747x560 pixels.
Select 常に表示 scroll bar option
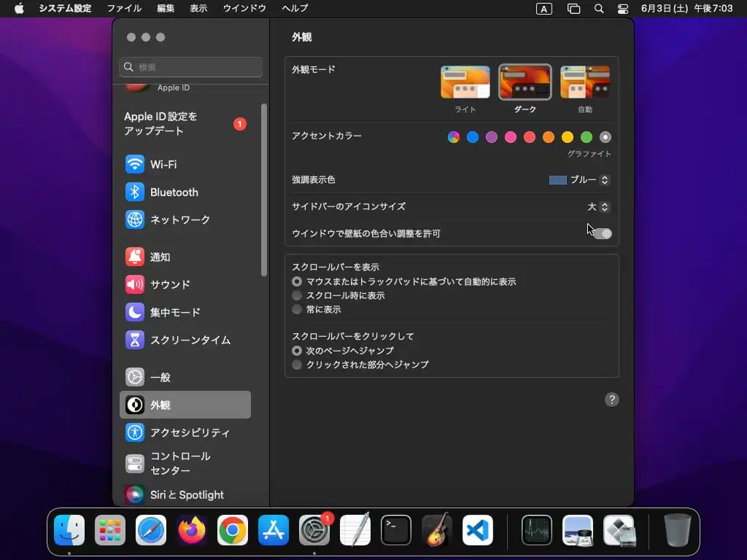tap(297, 309)
